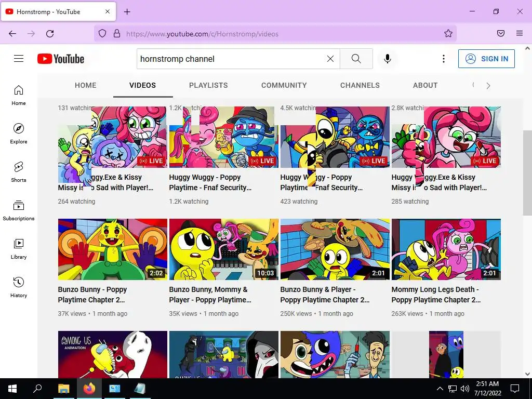Click the page vertical scrollbar thumb
Image resolution: width=532 pixels, height=399 pixels.
tap(527, 173)
